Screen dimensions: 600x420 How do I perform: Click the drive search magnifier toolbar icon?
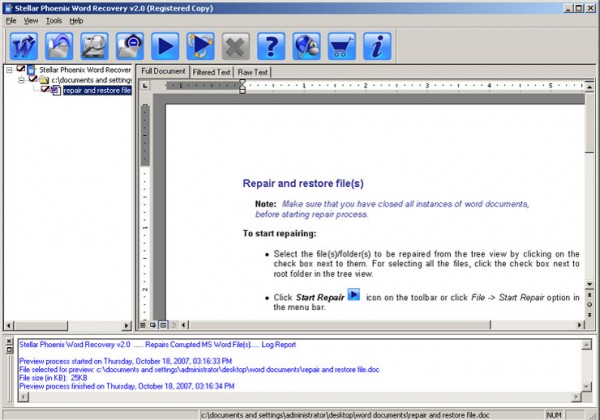point(94,46)
